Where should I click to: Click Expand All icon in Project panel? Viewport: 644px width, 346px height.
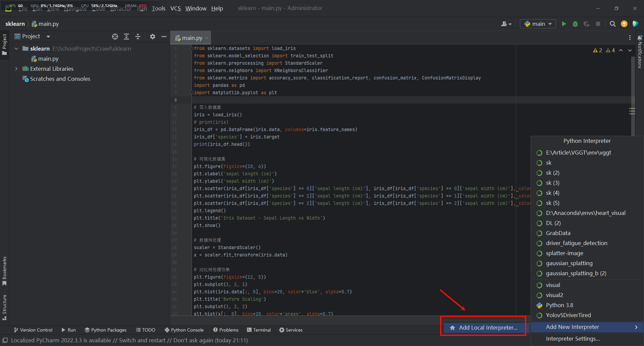pos(126,37)
